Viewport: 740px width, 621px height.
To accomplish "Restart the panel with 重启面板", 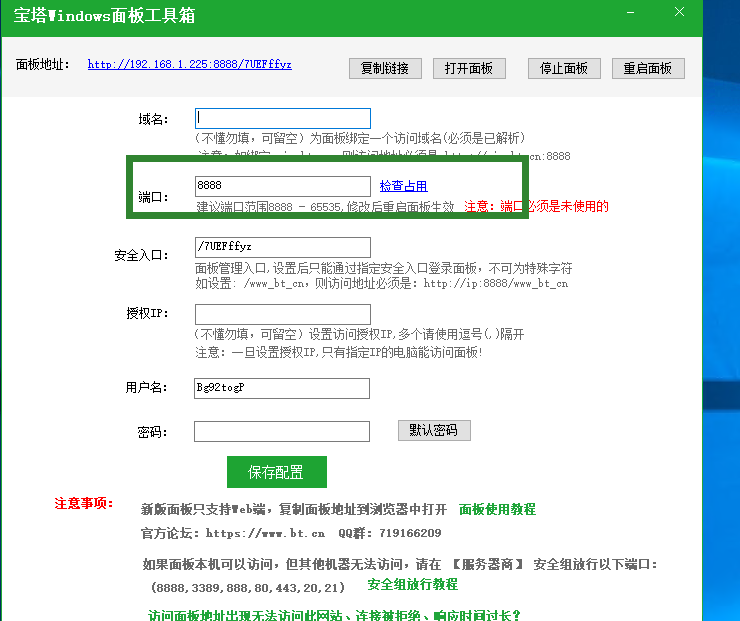I will [648, 68].
